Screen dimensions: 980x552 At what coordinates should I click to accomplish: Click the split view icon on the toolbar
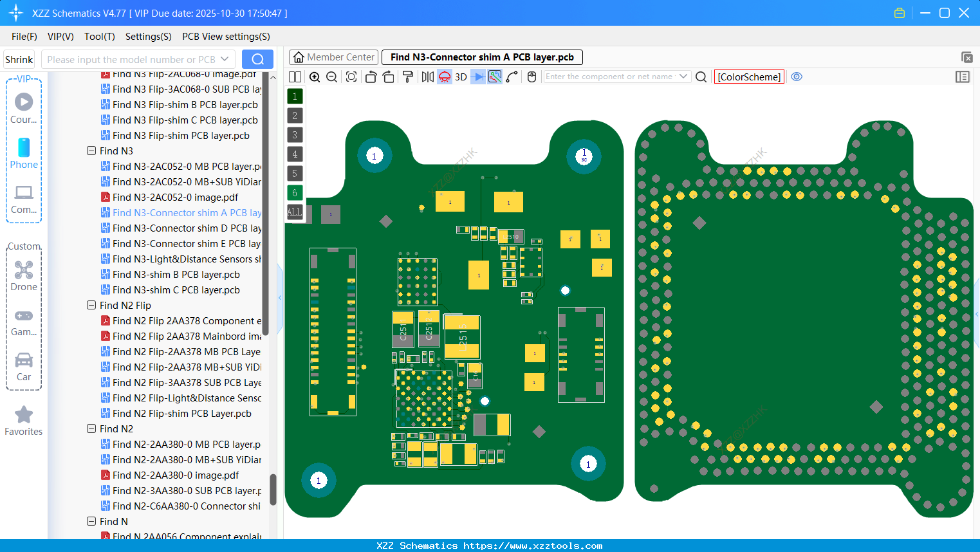click(x=294, y=77)
